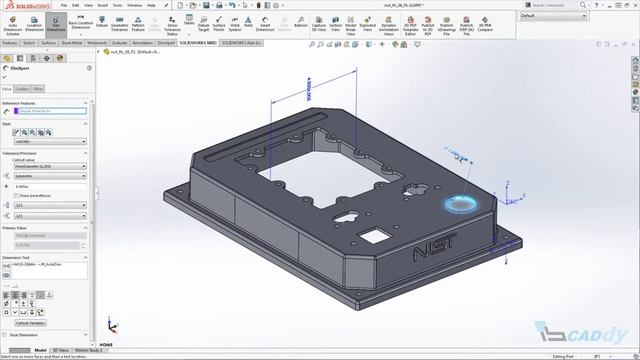Switch to the Other tab

click(38, 89)
